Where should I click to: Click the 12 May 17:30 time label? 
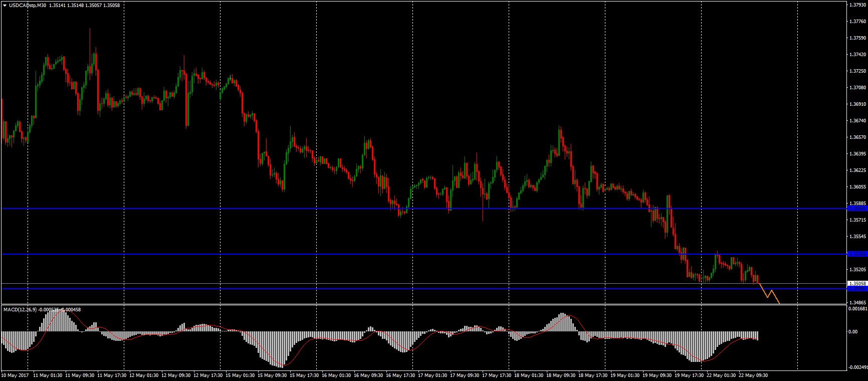207,375
